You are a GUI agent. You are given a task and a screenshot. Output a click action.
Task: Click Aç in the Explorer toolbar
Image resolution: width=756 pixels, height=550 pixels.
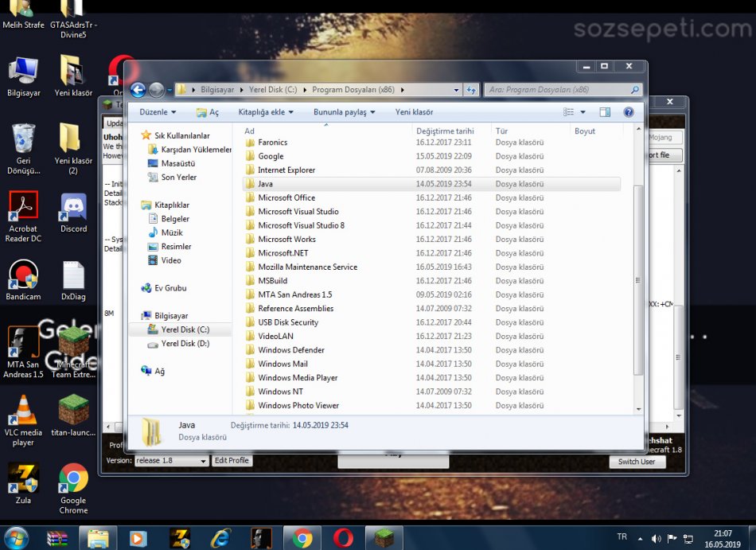208,112
